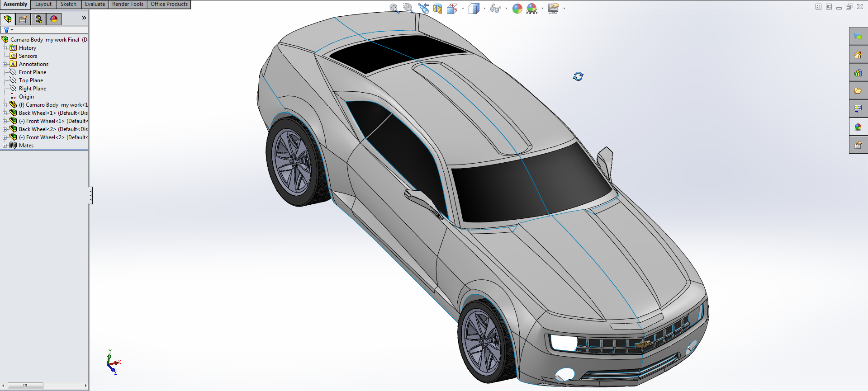Expand the Back Wheel<2> component
Screen dimensions: 868x391
pyautogui.click(x=5, y=129)
